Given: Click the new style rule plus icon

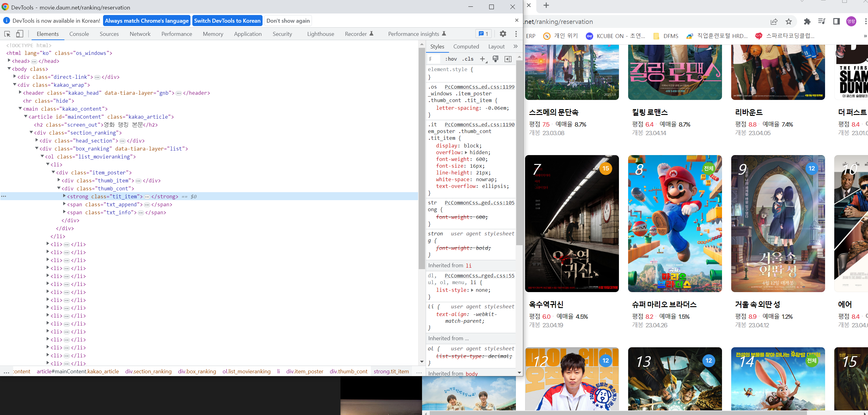Looking at the screenshot, I should (x=482, y=59).
